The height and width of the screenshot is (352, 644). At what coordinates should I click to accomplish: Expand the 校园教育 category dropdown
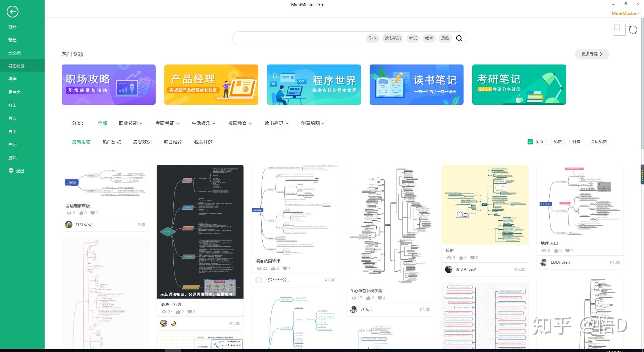[x=240, y=123]
